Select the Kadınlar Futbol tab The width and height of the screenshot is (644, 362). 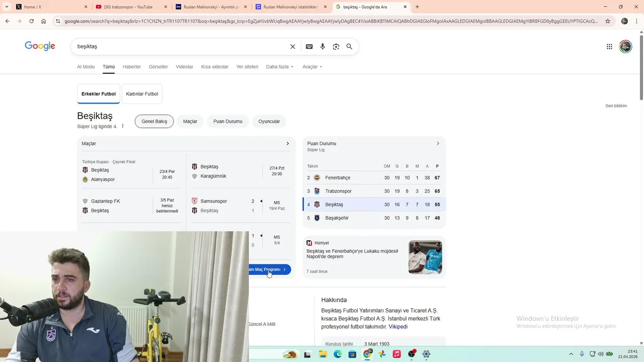[142, 94]
